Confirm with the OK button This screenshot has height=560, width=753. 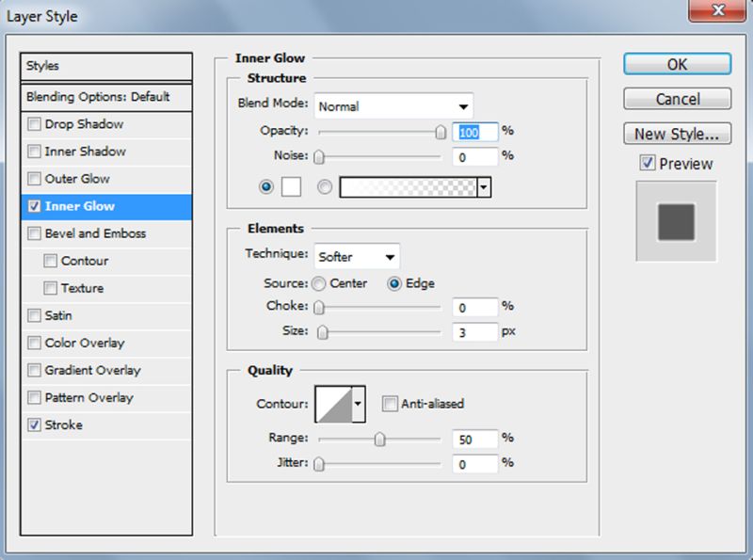click(677, 64)
